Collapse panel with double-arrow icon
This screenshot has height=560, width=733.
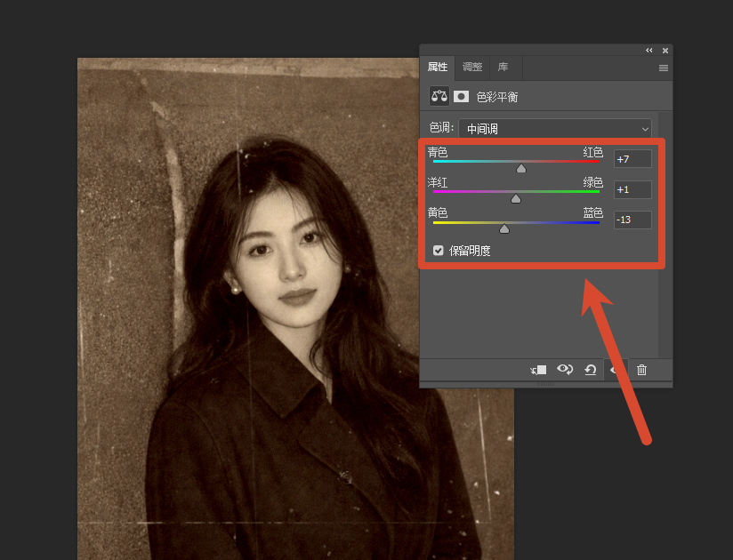click(x=648, y=51)
